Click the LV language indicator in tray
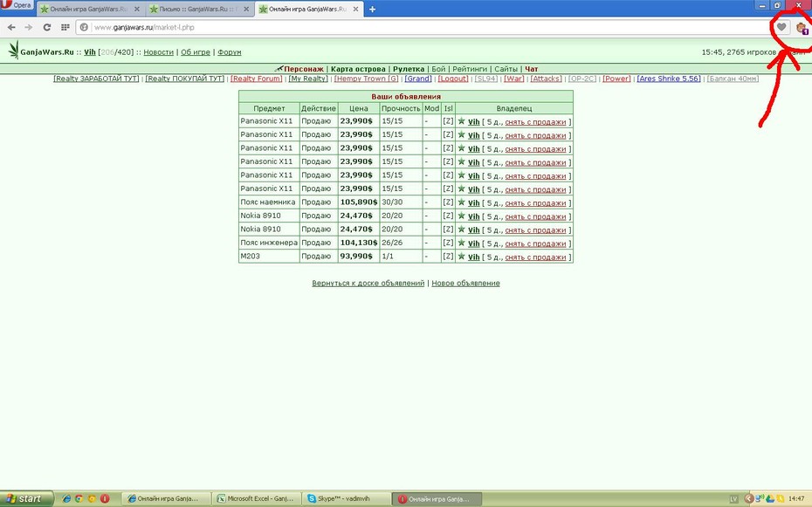Image resolution: width=812 pixels, height=507 pixels. tap(733, 499)
